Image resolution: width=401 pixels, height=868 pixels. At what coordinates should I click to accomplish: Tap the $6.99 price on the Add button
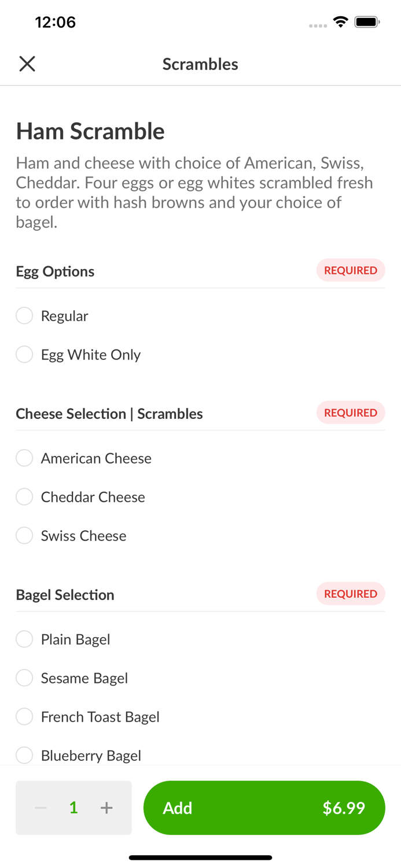pyautogui.click(x=344, y=808)
